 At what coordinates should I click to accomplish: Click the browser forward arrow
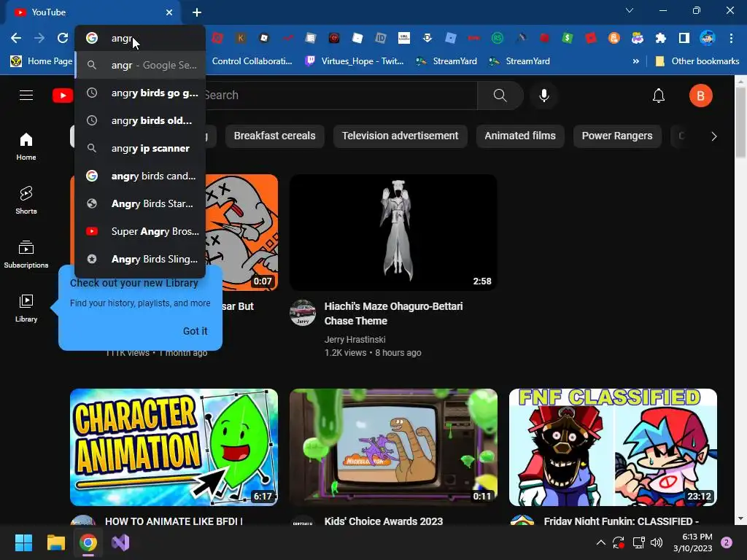39,38
